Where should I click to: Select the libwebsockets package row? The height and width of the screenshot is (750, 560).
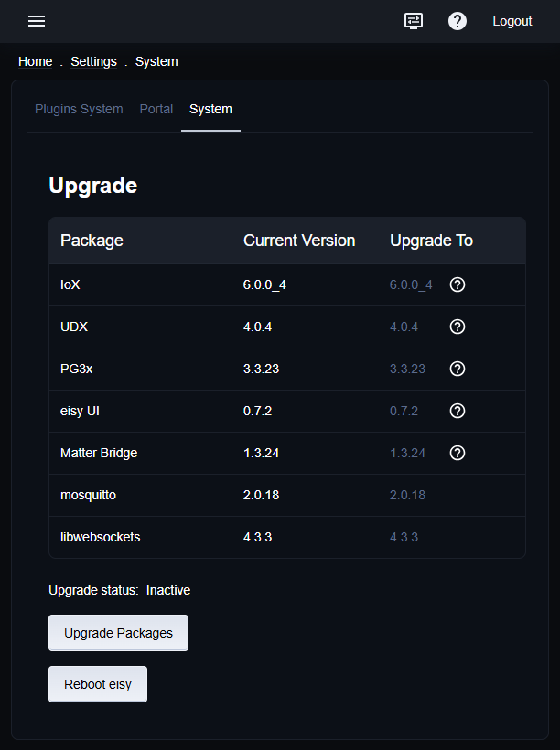pyautogui.click(x=101, y=537)
